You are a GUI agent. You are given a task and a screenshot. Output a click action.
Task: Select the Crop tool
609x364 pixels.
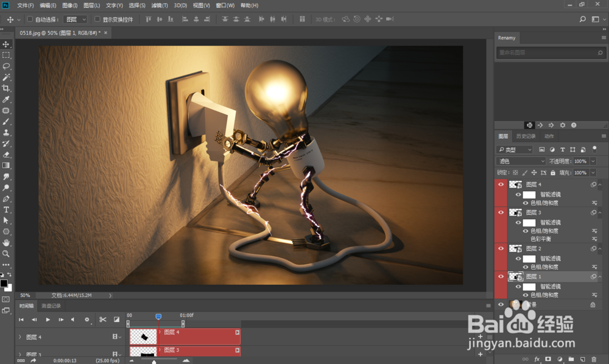coord(6,88)
